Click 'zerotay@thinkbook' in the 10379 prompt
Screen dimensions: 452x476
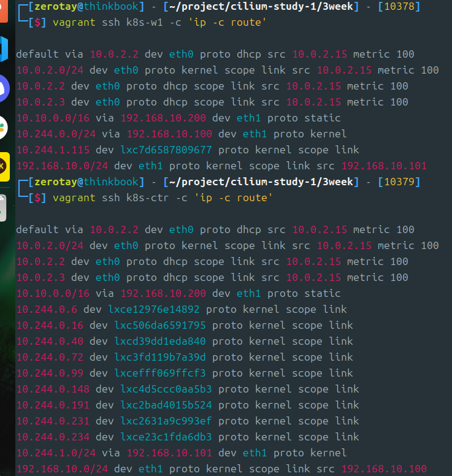coord(86,182)
